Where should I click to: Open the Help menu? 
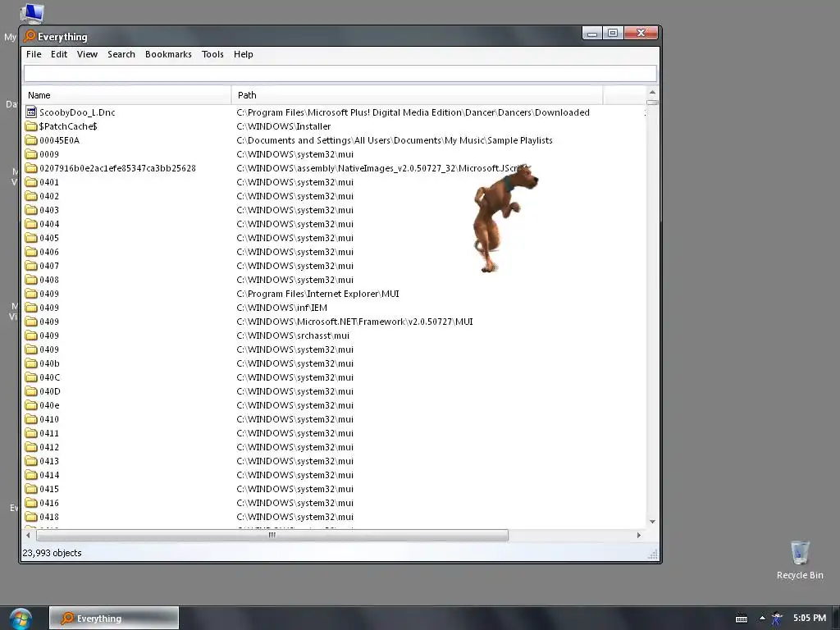click(243, 54)
